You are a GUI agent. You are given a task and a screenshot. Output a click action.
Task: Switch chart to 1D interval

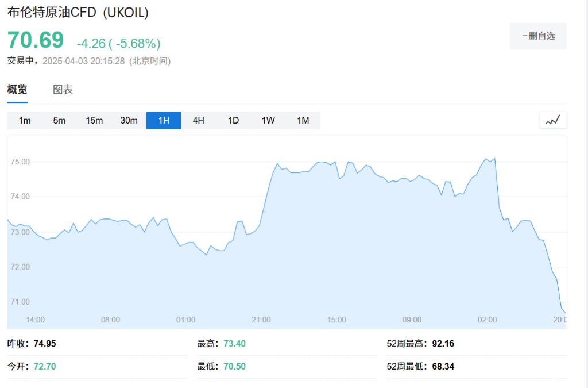click(233, 121)
